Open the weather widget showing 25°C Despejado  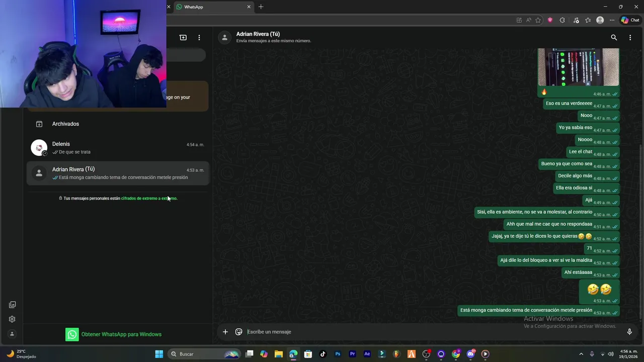[21, 354]
